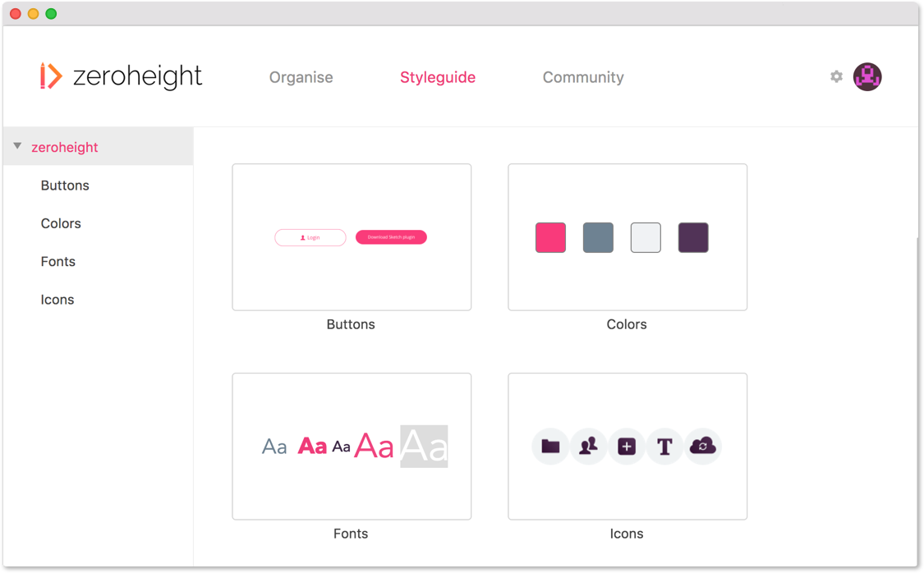
Task: Select the letter T icon in Icons card
Action: [x=664, y=447]
